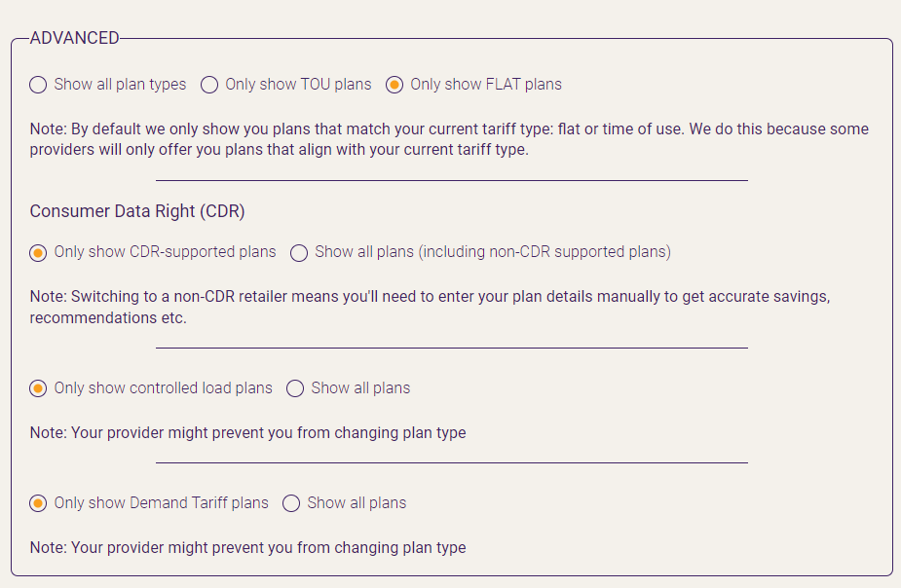Viewport: 901px width, 588px height.
Task: Click the ADVANCED section legend
Action: (74, 38)
